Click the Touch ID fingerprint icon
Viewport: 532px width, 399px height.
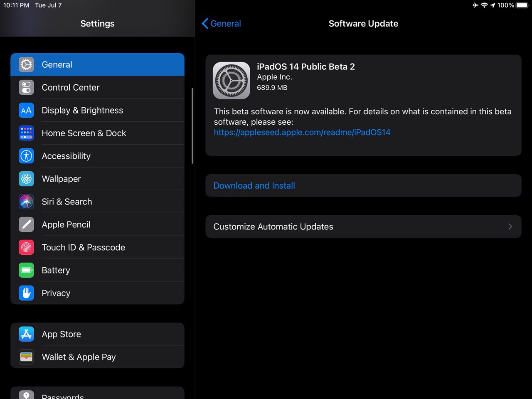[26, 247]
